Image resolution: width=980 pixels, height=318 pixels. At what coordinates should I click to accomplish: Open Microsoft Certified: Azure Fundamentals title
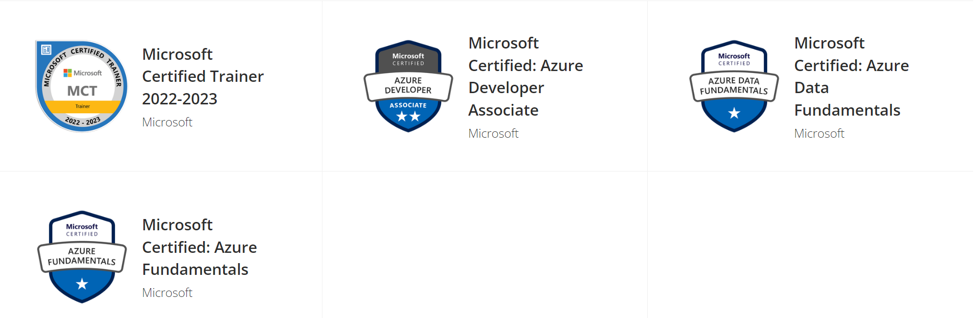(x=199, y=247)
